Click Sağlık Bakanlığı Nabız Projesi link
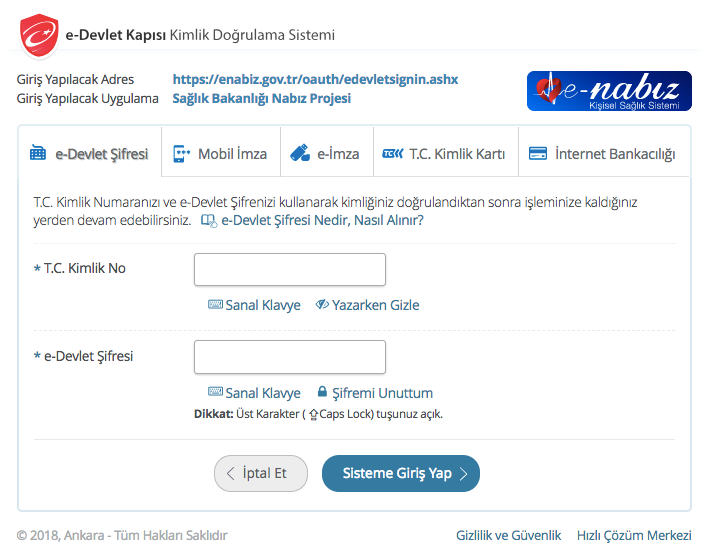Image resolution: width=712 pixels, height=556 pixels. click(261, 98)
